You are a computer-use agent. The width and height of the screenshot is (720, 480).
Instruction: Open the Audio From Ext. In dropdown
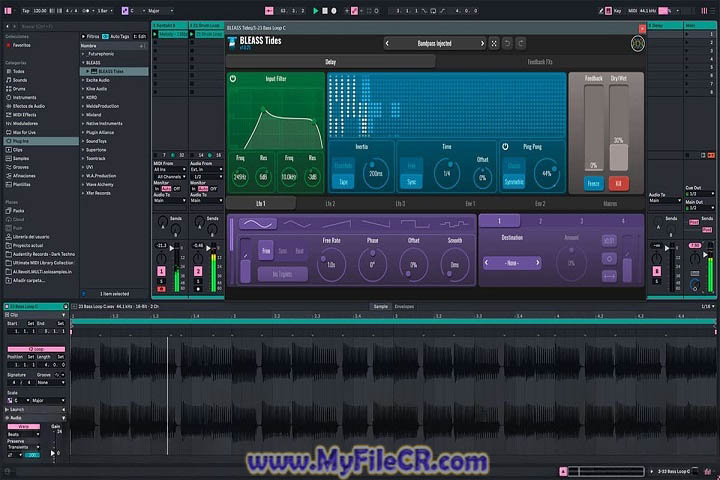click(x=206, y=169)
